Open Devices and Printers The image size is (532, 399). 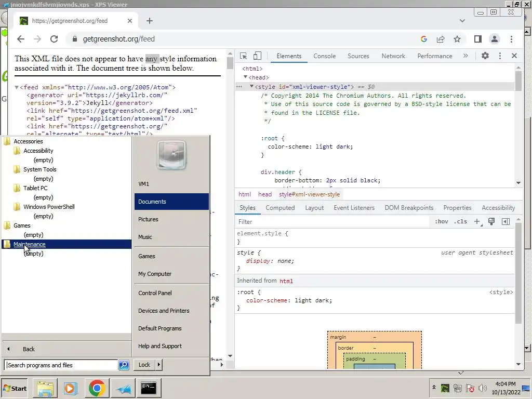pyautogui.click(x=164, y=311)
